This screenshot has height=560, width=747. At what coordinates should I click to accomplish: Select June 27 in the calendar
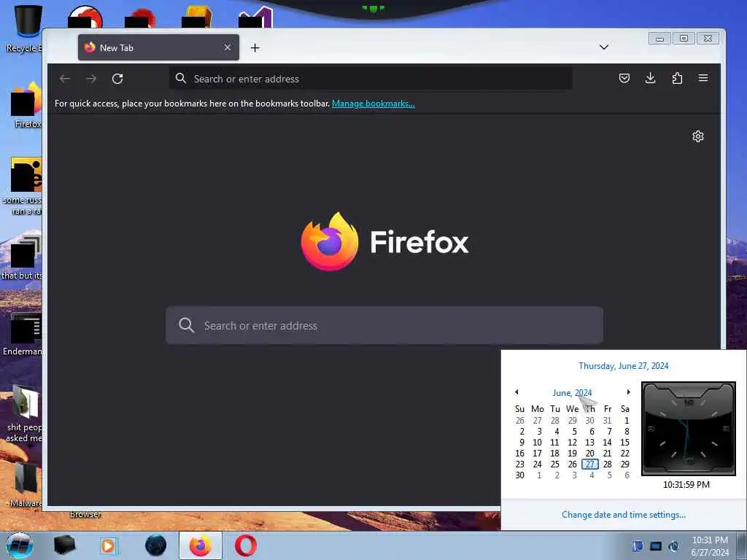(x=589, y=464)
